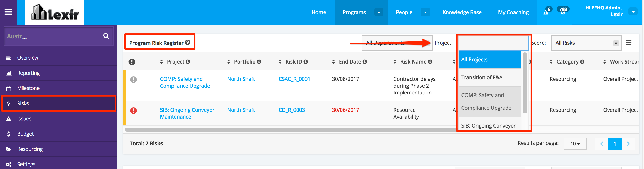Open Issues in the sidebar

(59, 119)
